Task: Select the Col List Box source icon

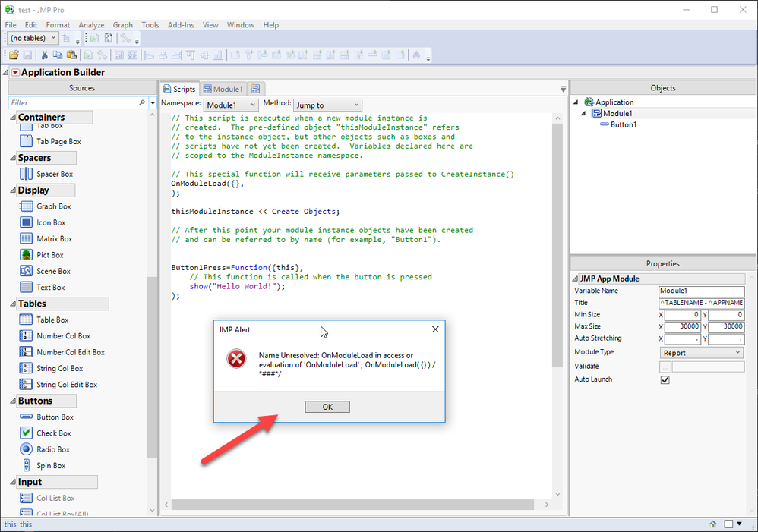Action: click(26, 498)
